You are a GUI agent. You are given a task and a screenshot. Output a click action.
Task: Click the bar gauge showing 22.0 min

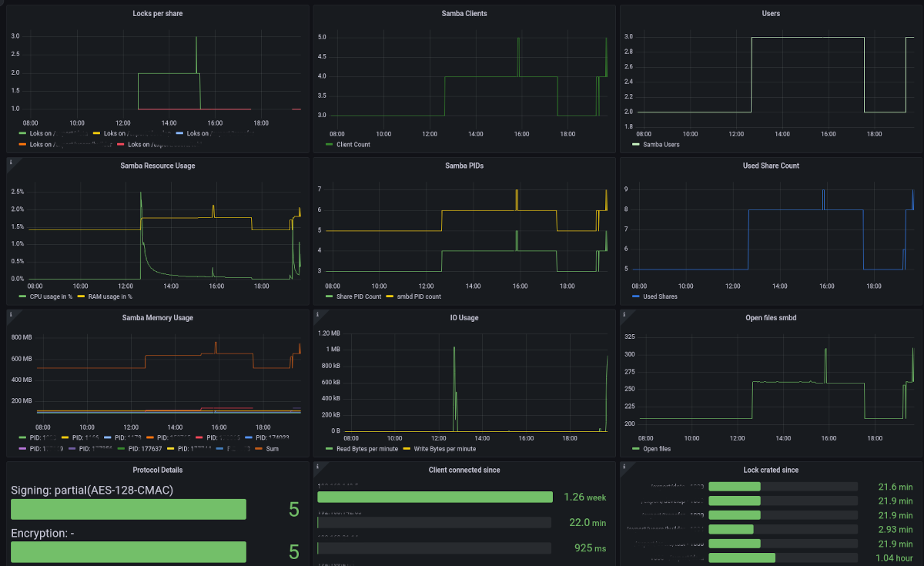coord(435,522)
